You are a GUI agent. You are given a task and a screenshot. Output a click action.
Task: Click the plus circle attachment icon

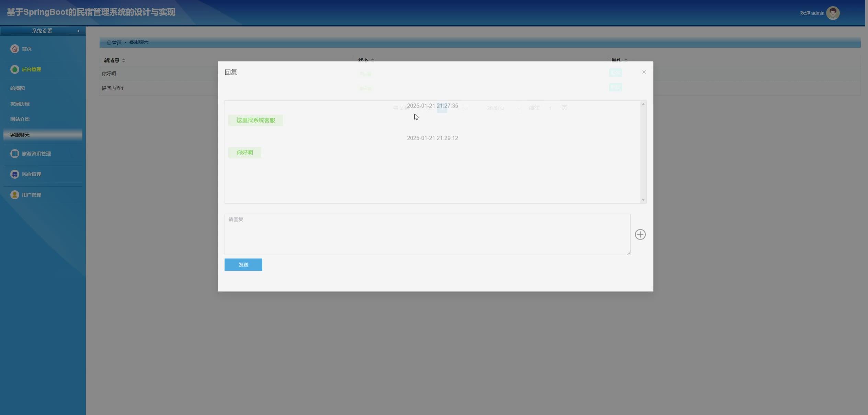640,235
